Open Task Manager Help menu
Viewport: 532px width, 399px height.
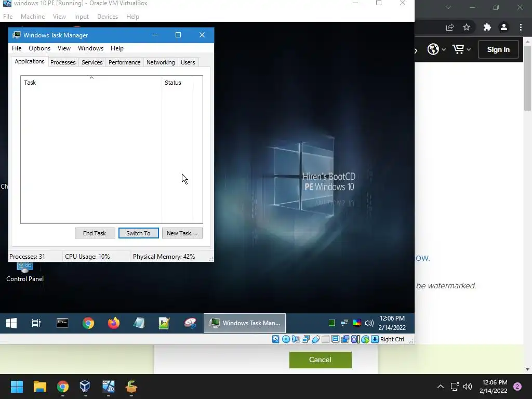(x=117, y=48)
